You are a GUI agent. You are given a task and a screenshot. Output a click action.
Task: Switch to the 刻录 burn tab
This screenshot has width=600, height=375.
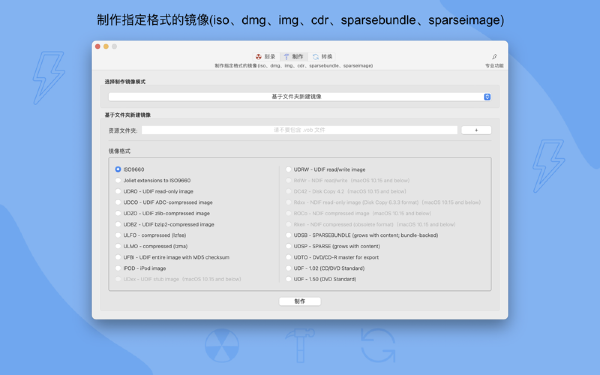(x=266, y=57)
